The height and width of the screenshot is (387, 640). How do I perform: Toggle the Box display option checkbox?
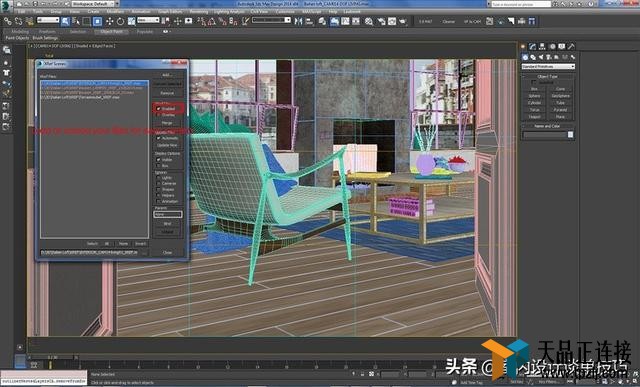[158, 166]
